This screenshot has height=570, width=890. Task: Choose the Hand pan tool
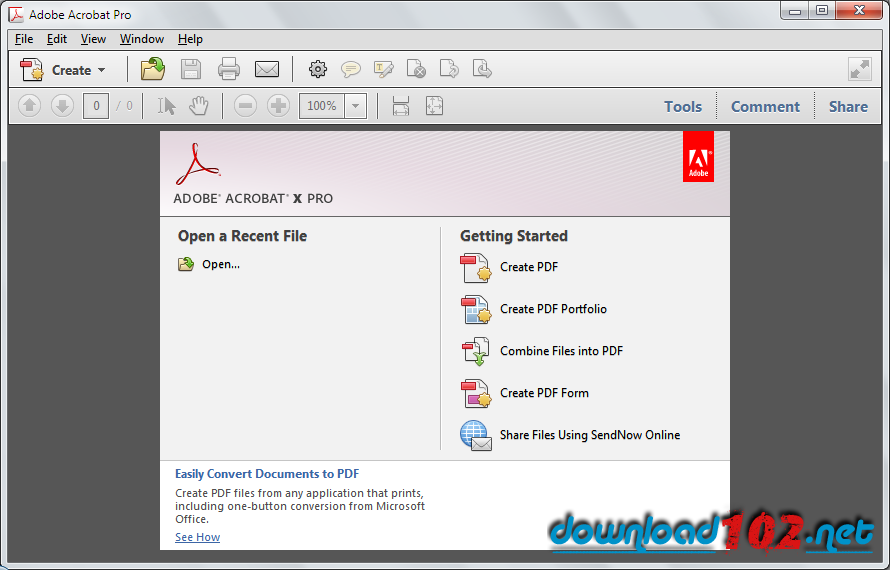point(199,106)
